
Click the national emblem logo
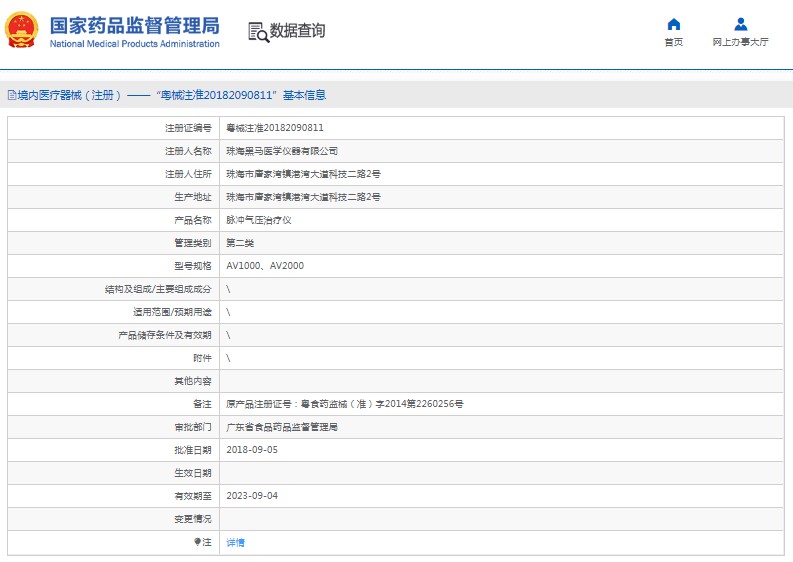click(21, 30)
